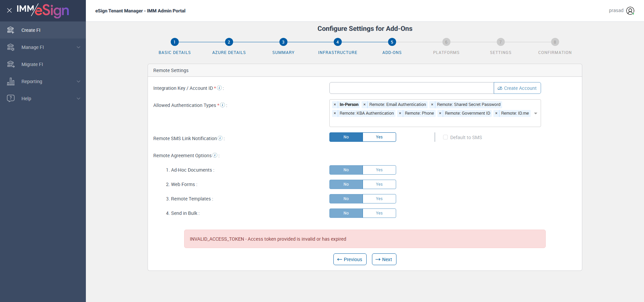Open the user profile avatar icon

(x=630, y=11)
